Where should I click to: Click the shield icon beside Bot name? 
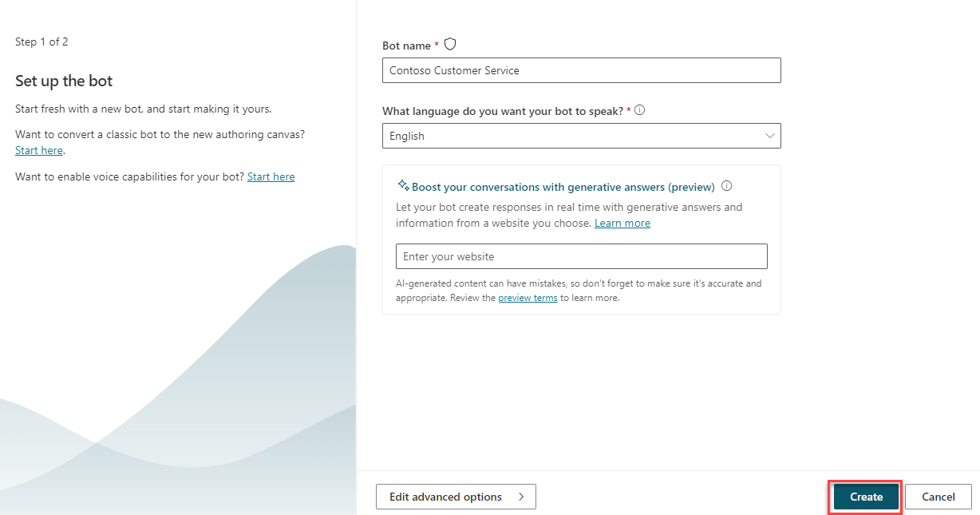pyautogui.click(x=450, y=45)
